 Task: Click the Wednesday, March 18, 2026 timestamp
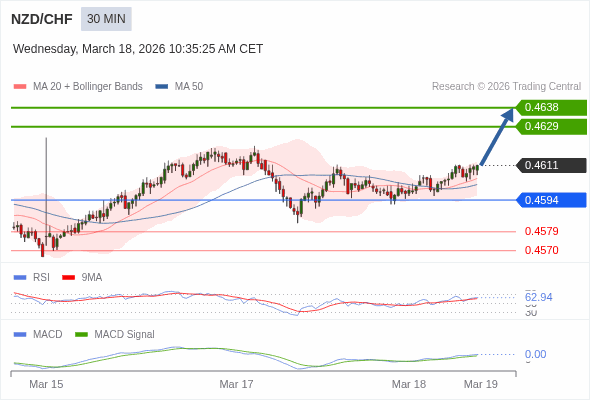(138, 49)
